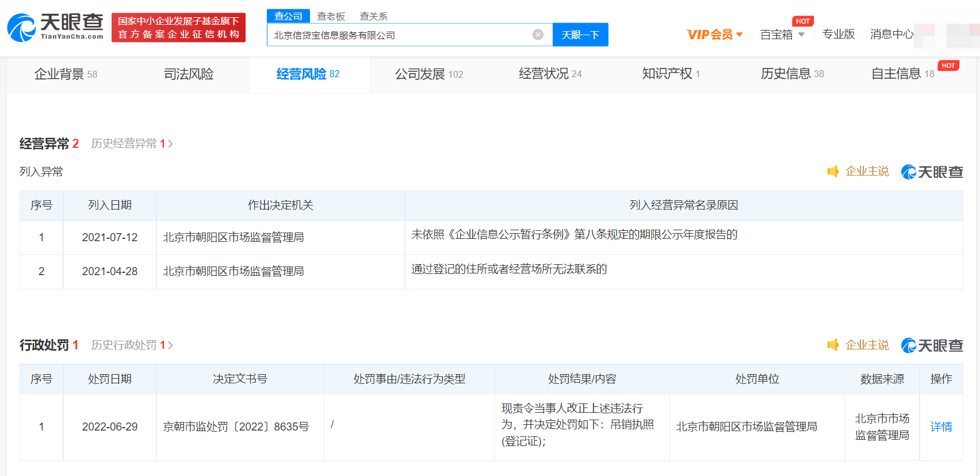
Task: Click the 国家中小企业发展子基金旗下 red banner
Action: click(178, 28)
